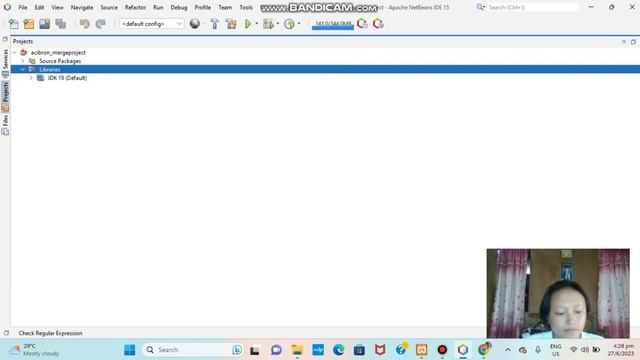Screen dimensions: 640x360
Task: Open the Team menu
Action: (225, 7)
